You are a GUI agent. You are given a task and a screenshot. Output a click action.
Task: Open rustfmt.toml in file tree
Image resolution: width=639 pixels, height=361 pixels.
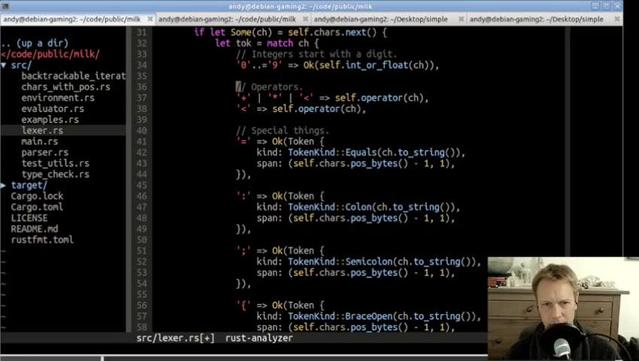pos(42,240)
